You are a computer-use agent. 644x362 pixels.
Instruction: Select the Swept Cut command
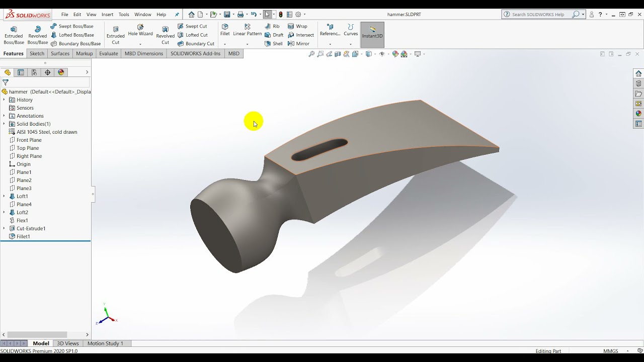coord(192,26)
